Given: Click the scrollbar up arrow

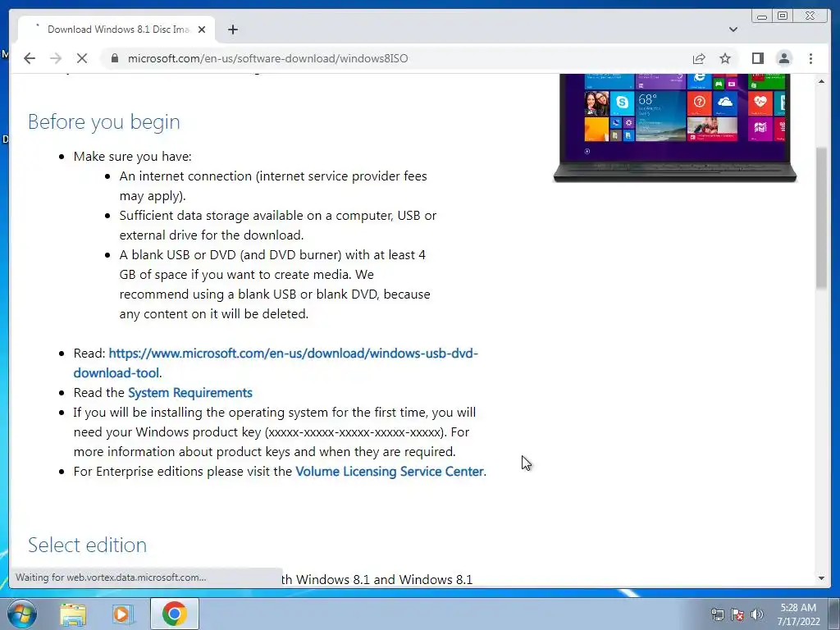Looking at the screenshot, I should pos(821,81).
